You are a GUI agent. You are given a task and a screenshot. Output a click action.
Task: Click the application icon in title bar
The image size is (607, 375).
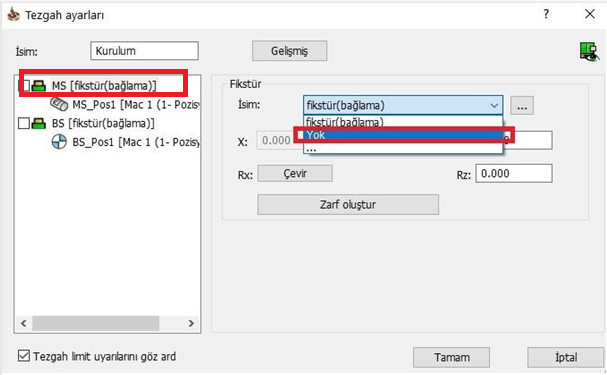[14, 15]
